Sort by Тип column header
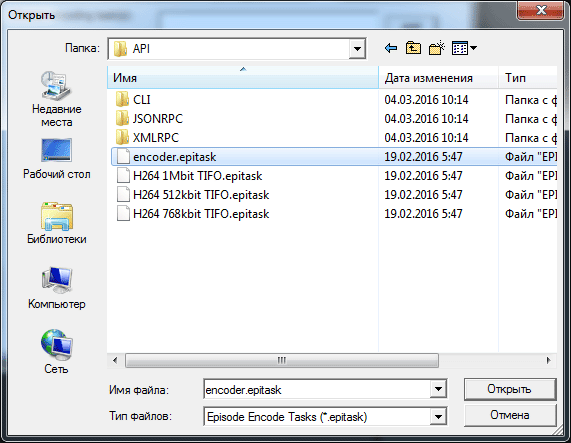 528,78
